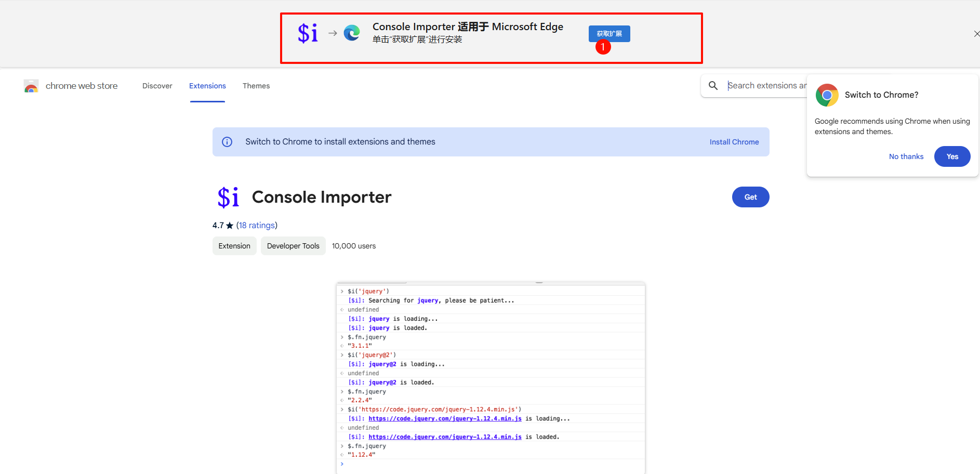Viewport: 980px width, 474px height.
Task: Switch to the Discover tab
Action: (x=157, y=86)
